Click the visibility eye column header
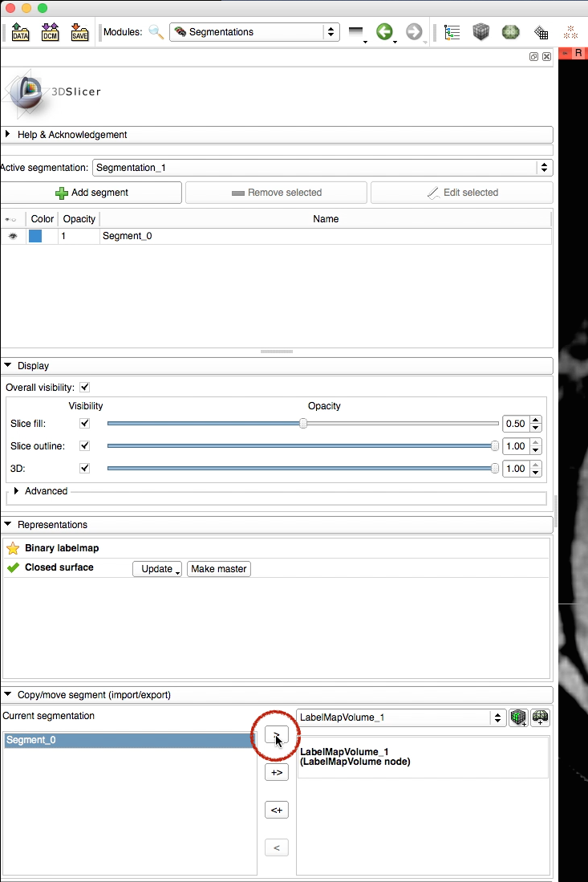The width and height of the screenshot is (588, 882). tap(10, 219)
